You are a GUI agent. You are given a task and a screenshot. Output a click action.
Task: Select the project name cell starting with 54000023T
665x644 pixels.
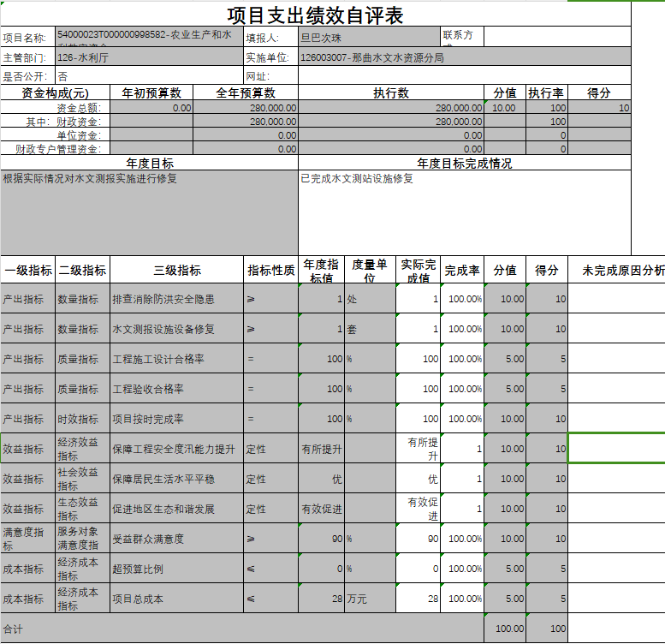point(149,37)
